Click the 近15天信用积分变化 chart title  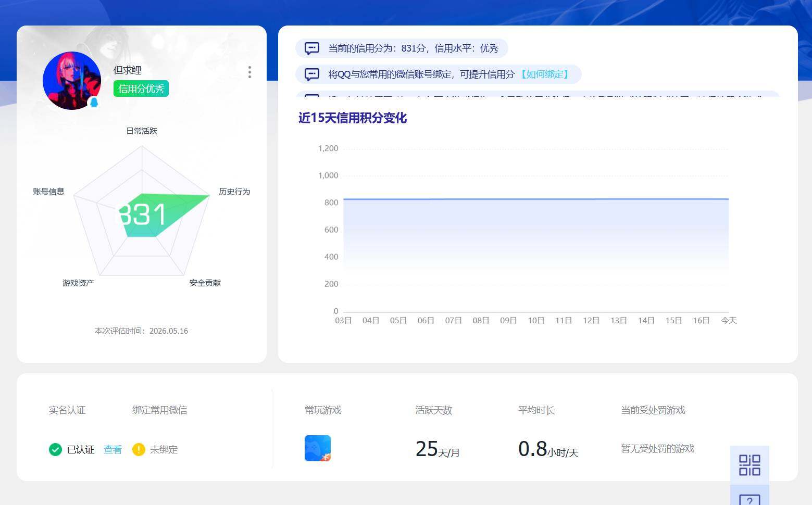pyautogui.click(x=353, y=118)
